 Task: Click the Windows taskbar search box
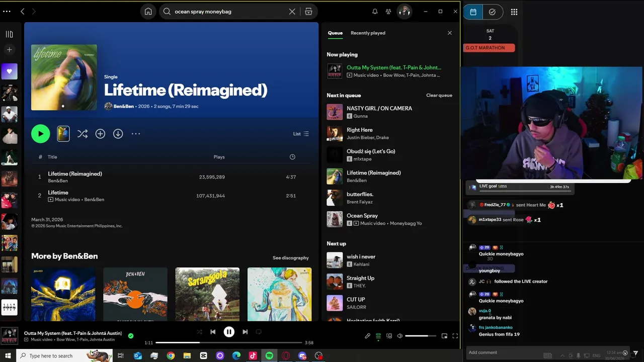click(x=65, y=355)
